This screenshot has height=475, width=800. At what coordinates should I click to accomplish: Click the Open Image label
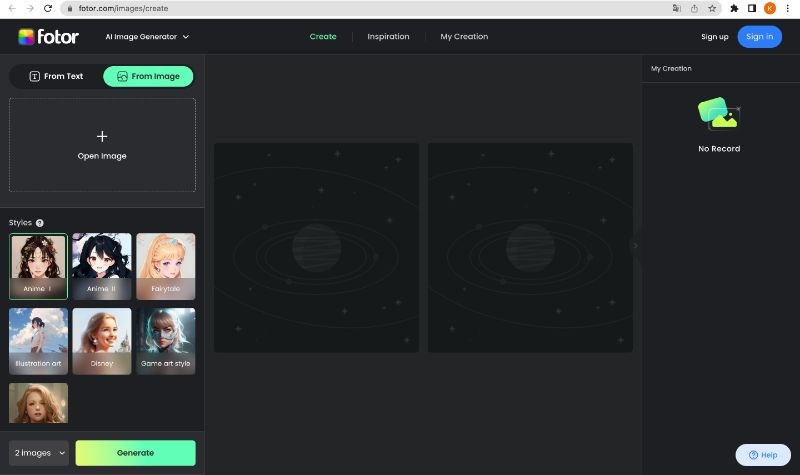[102, 156]
